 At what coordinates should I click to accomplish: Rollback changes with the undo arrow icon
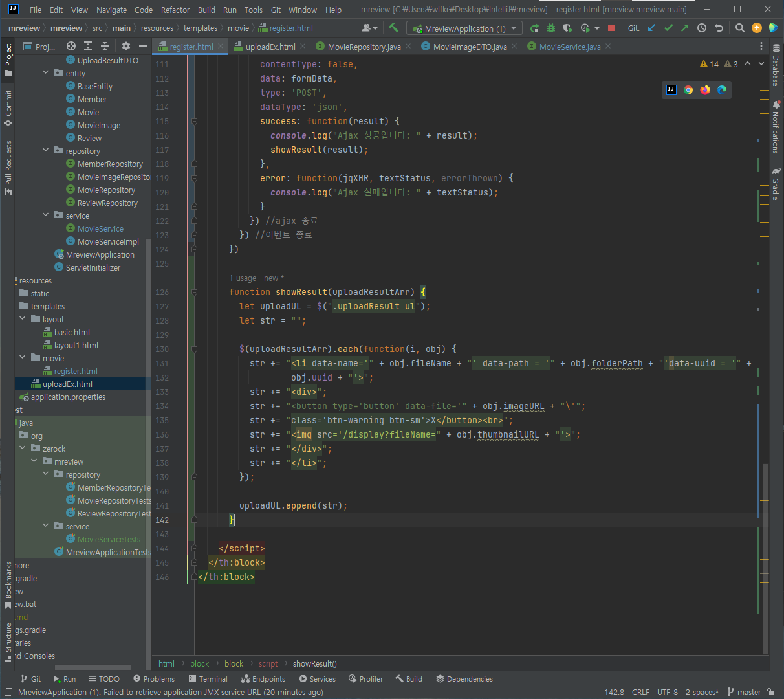pos(719,28)
